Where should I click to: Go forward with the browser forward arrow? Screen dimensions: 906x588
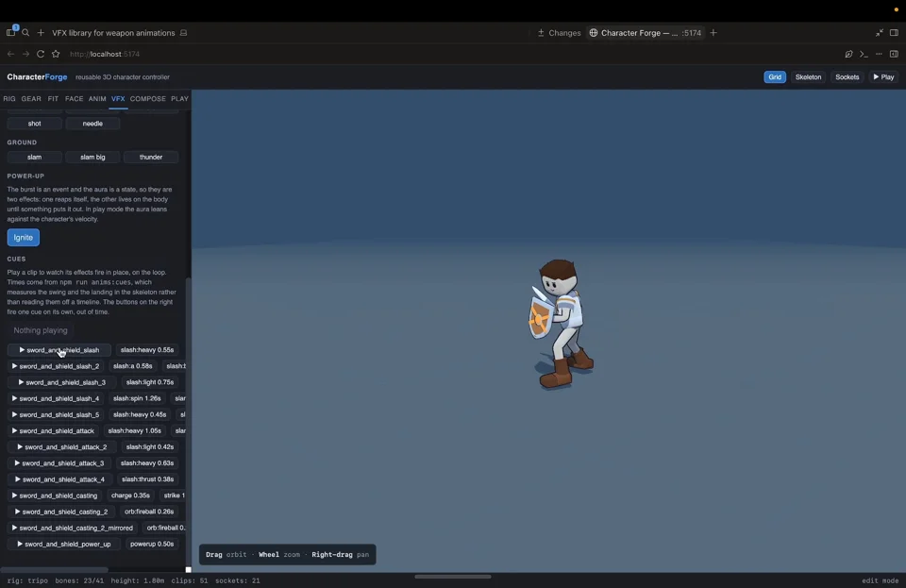click(25, 54)
